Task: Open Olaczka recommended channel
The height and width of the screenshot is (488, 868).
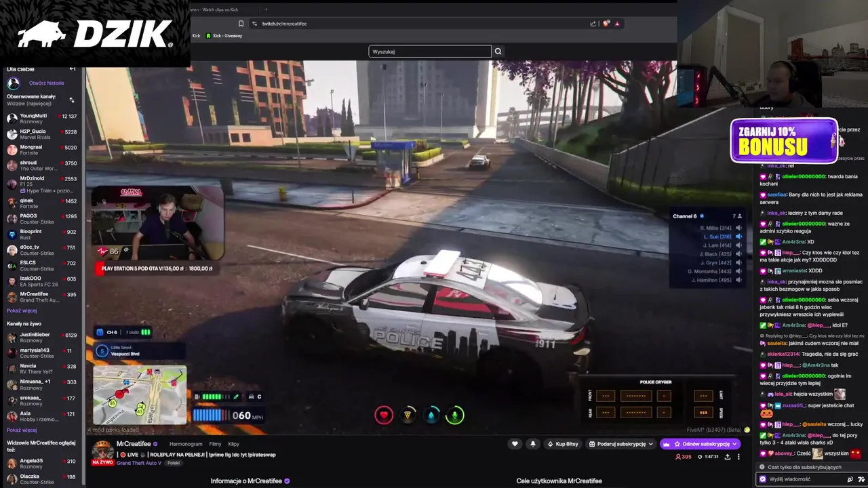Action: pos(42,479)
